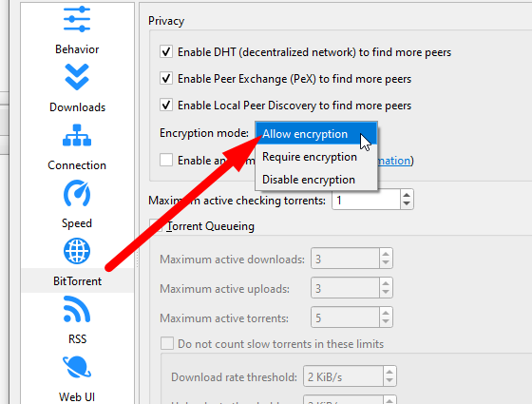
Task: Uncheck Enable DHT to find more peers
Action: click(166, 52)
